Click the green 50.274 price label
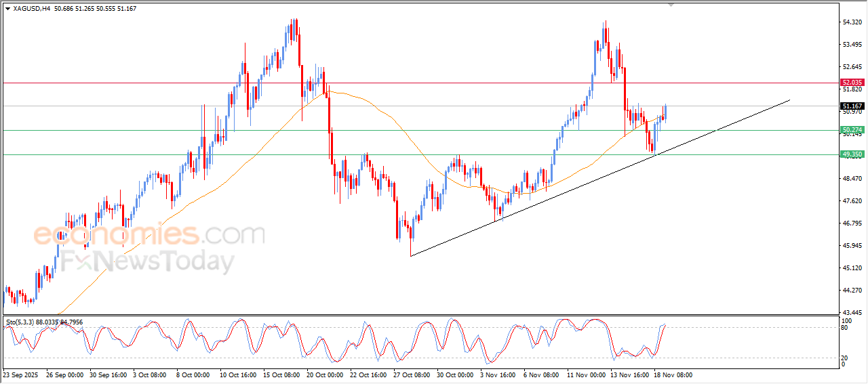 [851, 130]
